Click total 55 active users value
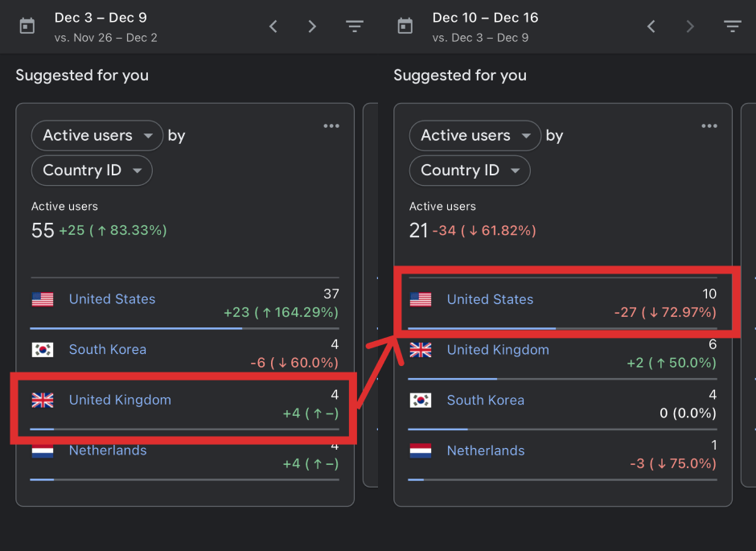 tap(43, 230)
